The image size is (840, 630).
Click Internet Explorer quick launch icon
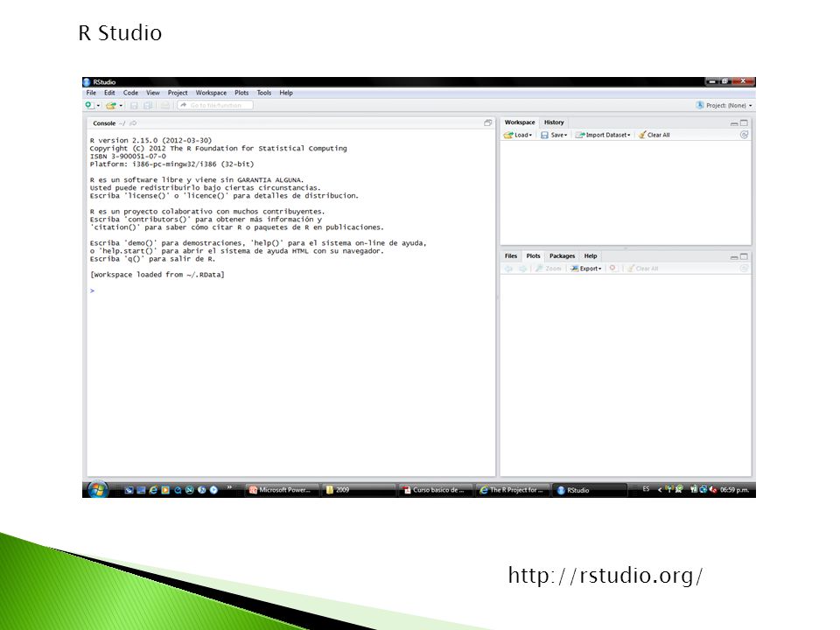(x=153, y=490)
